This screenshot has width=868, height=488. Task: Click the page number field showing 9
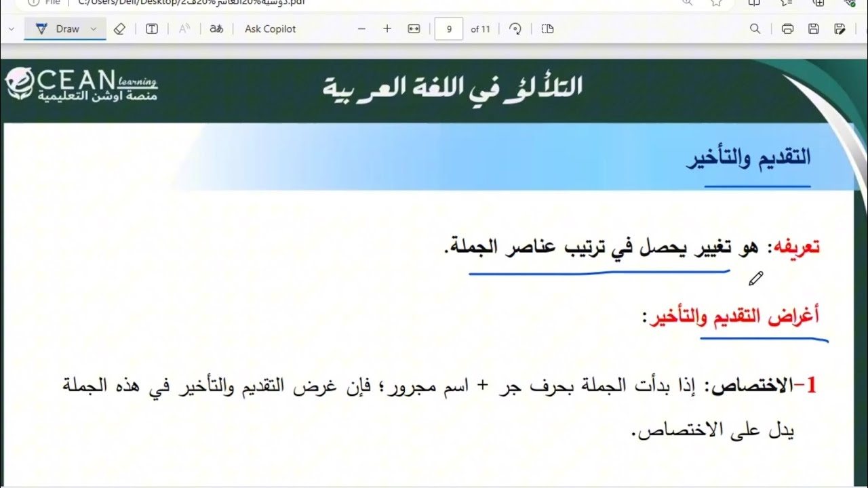tap(449, 28)
